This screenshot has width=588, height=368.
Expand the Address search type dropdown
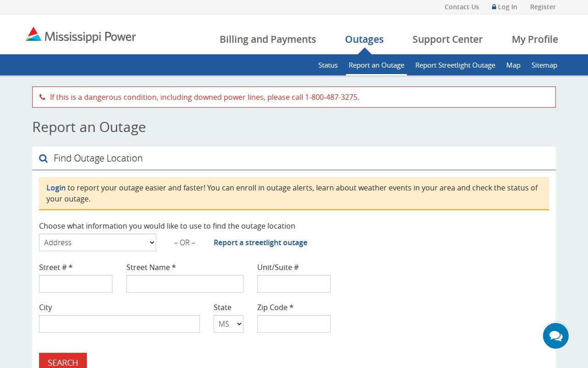click(x=97, y=242)
